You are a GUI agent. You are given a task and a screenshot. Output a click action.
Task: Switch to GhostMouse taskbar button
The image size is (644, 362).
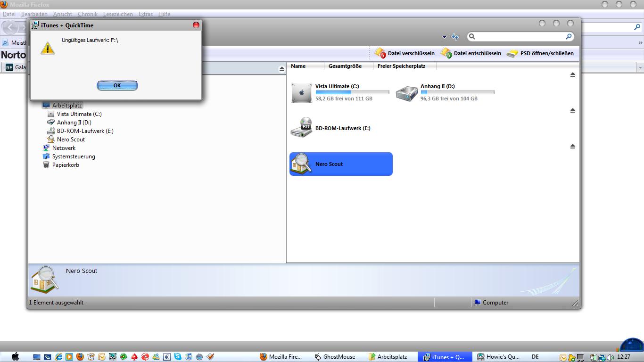[335, 357]
